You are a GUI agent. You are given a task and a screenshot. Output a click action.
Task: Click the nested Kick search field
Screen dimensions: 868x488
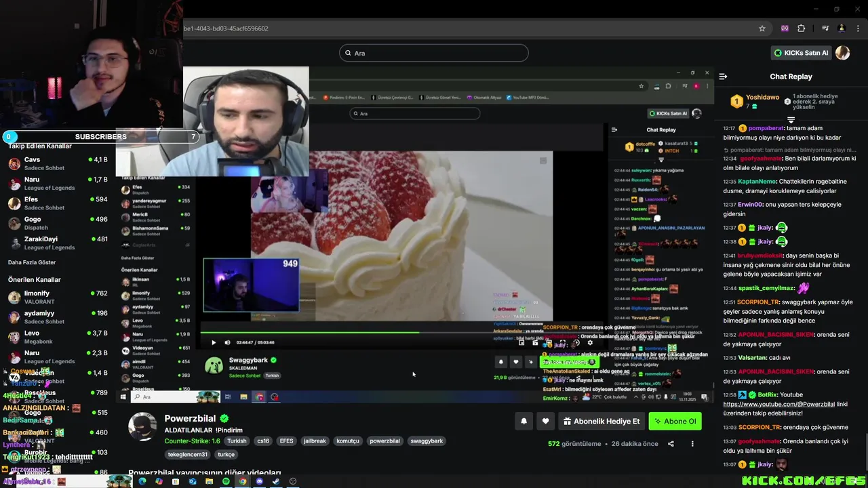pos(414,113)
